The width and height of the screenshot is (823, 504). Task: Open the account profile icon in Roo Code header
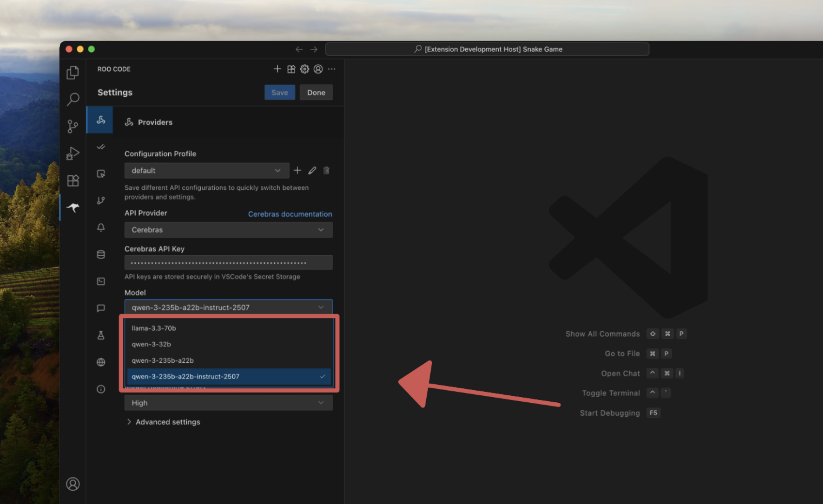pyautogui.click(x=318, y=69)
